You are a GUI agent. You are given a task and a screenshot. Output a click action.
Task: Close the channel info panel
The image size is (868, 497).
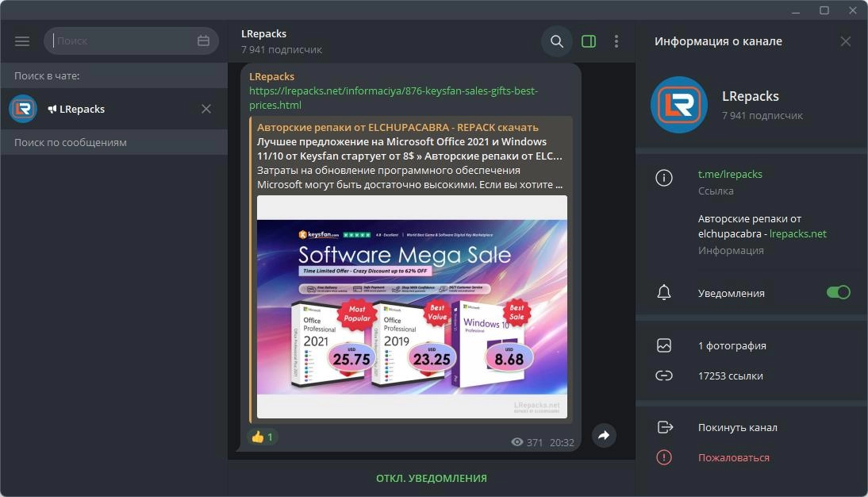point(845,41)
